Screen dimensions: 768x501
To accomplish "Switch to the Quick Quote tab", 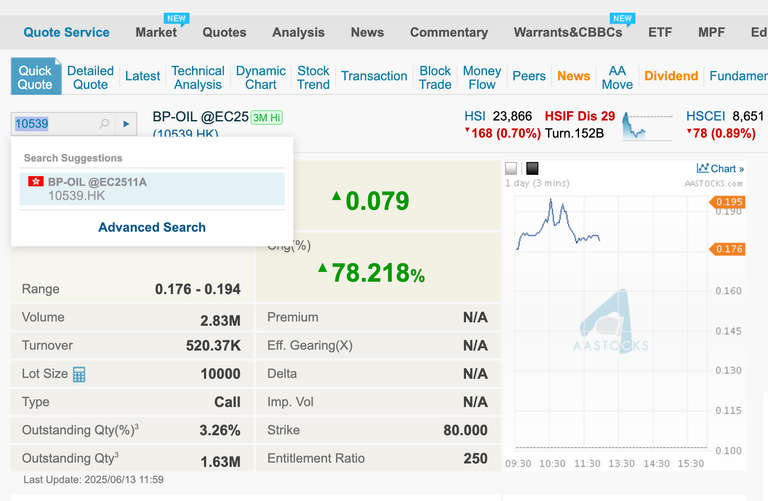I will [36, 77].
